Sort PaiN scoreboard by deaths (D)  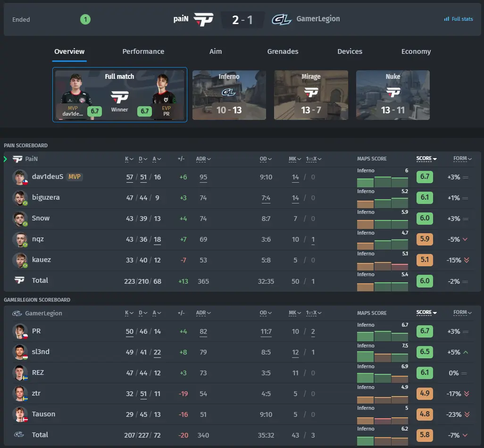click(143, 159)
